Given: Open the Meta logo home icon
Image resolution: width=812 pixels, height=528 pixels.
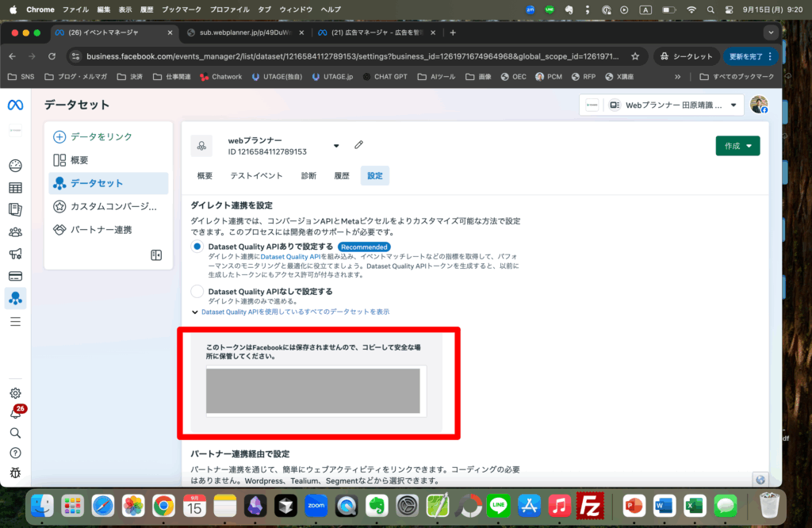Looking at the screenshot, I should coord(15,105).
